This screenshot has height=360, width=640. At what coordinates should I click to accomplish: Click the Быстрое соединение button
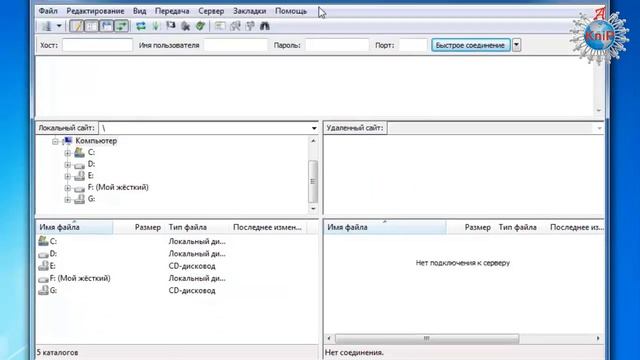pos(471,45)
